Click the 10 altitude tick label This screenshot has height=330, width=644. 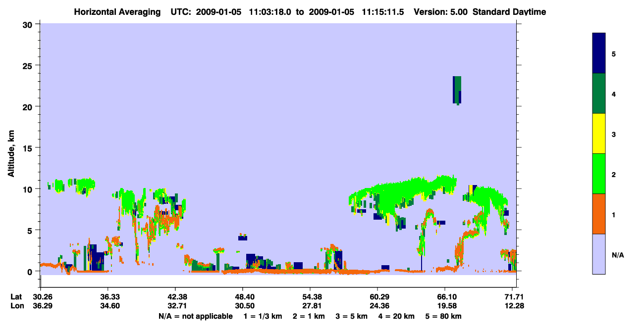pyautogui.click(x=29, y=189)
